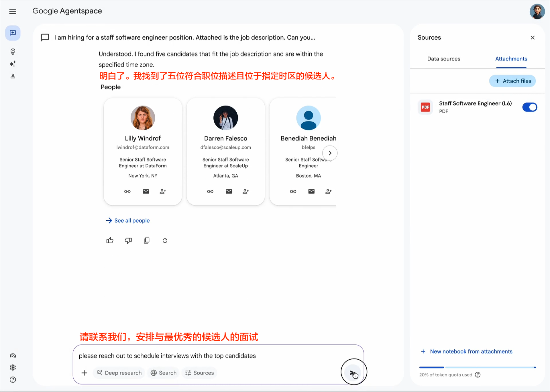Switch to the Data sources tab
The image size is (550, 392).
443,59
